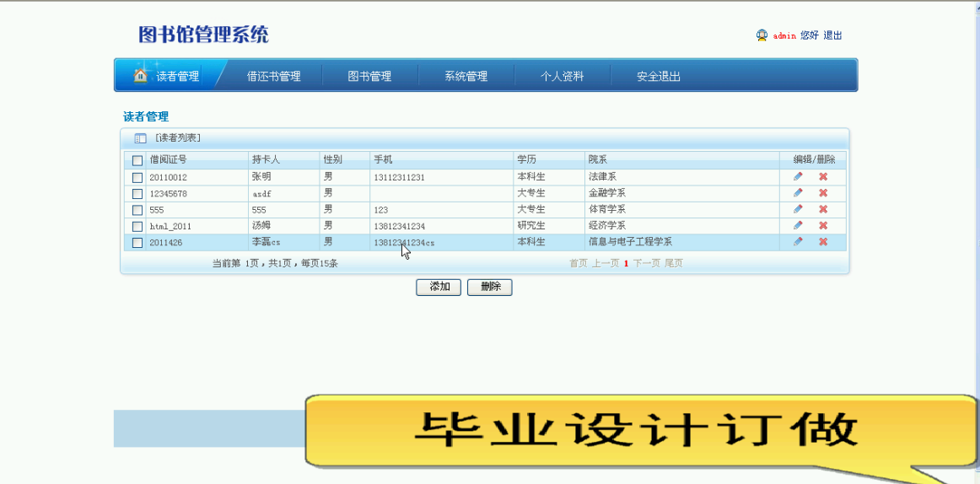Click the 上一页 pagination link
Screen dimensions: 980x484
pos(605,264)
